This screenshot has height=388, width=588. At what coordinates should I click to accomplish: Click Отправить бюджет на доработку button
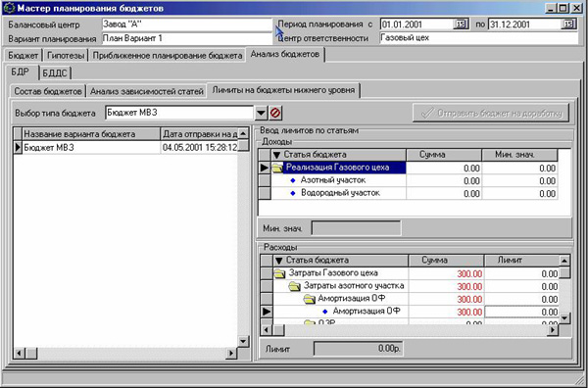[x=491, y=113]
